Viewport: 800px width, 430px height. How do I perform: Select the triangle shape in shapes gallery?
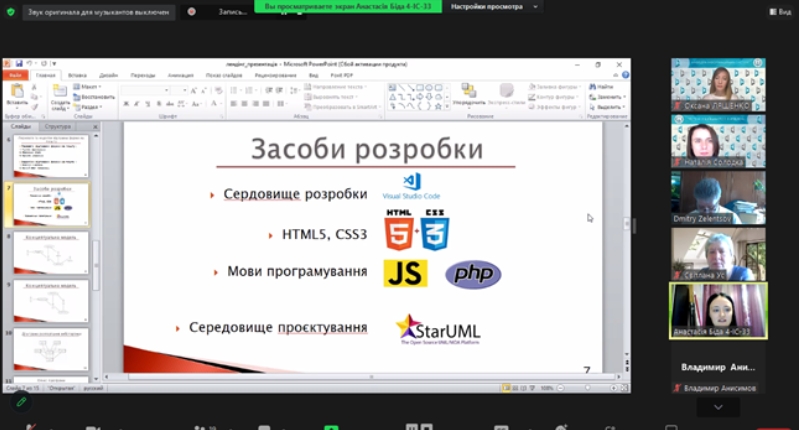coord(392,97)
